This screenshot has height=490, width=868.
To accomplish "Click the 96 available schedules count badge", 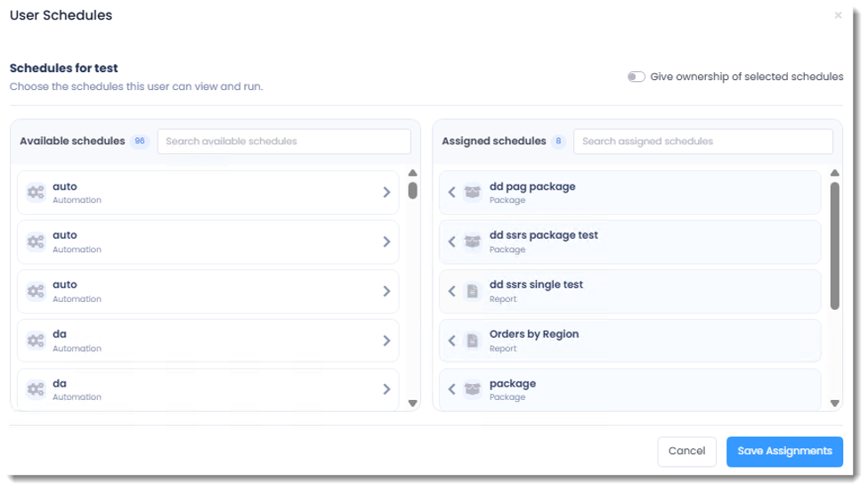I will coord(140,141).
